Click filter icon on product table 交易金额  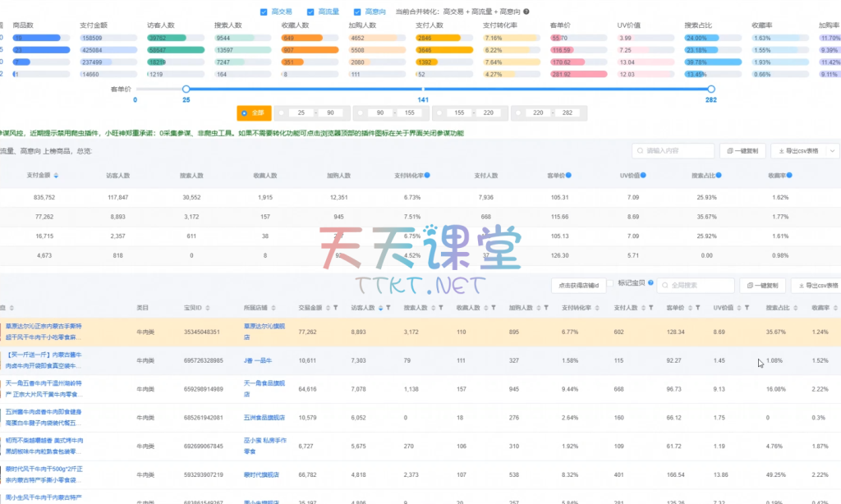[335, 308]
